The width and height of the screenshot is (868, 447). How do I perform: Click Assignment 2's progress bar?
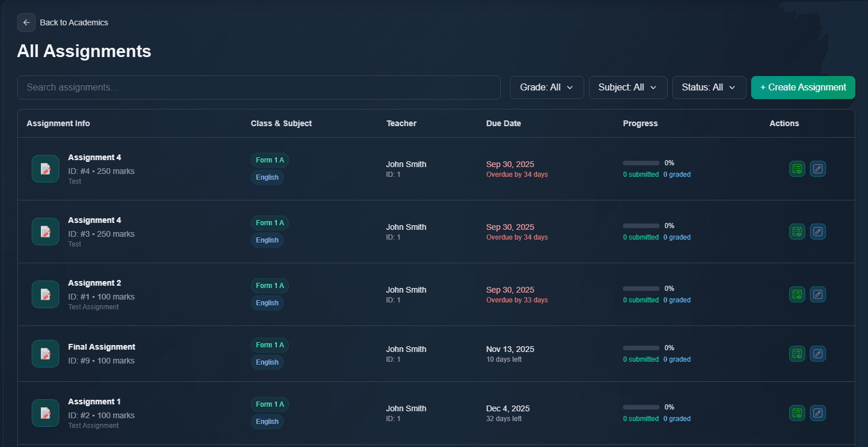(641, 289)
